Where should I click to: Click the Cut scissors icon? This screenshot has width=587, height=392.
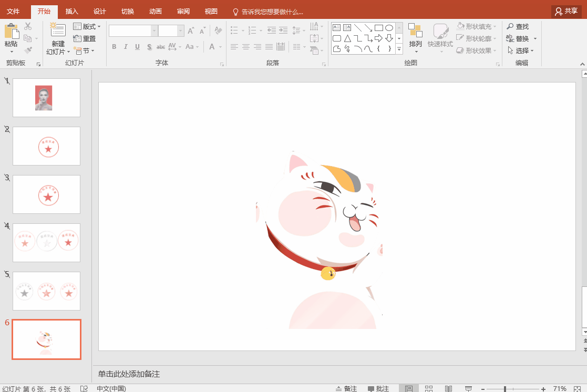pyautogui.click(x=28, y=26)
